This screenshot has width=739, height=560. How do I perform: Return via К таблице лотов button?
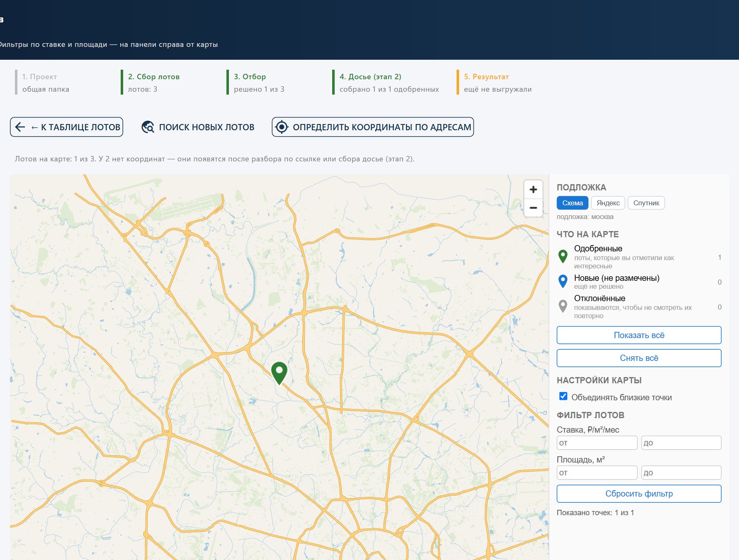point(66,127)
